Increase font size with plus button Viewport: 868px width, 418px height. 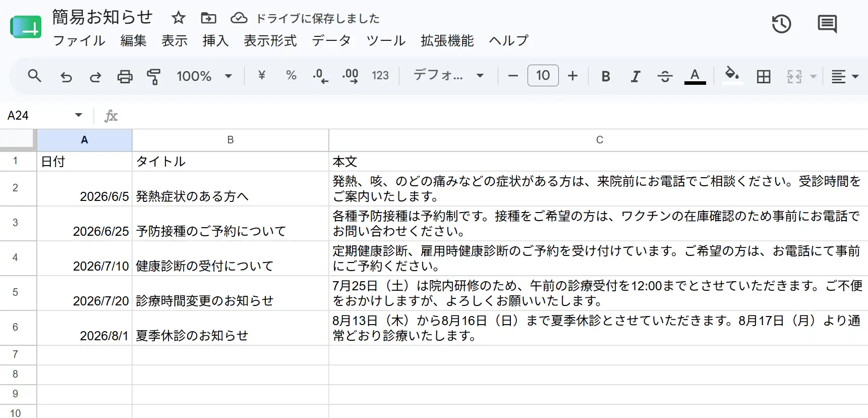click(x=572, y=76)
